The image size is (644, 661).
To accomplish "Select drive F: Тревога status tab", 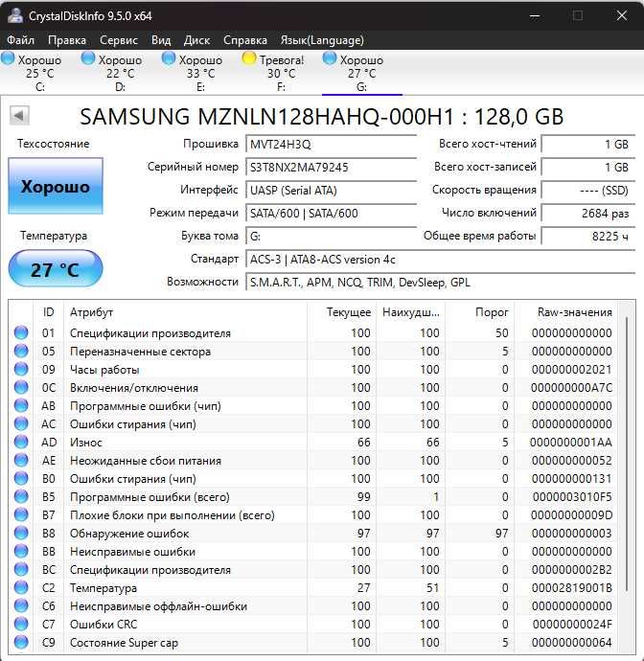I will click(282, 73).
